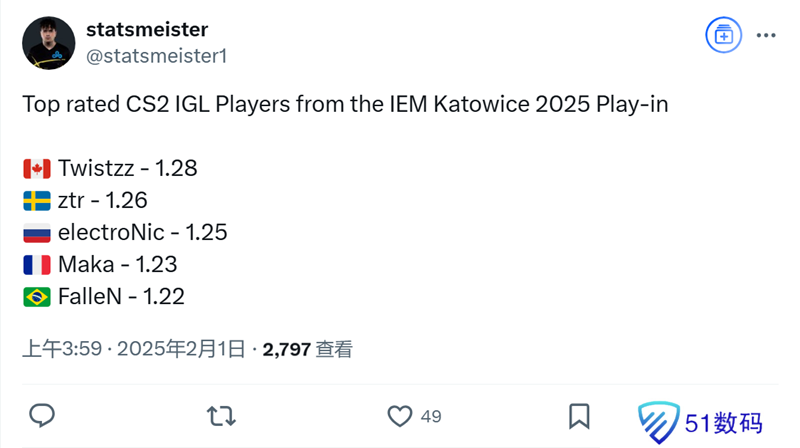Open the @statsmeister1 handle link

click(x=157, y=56)
